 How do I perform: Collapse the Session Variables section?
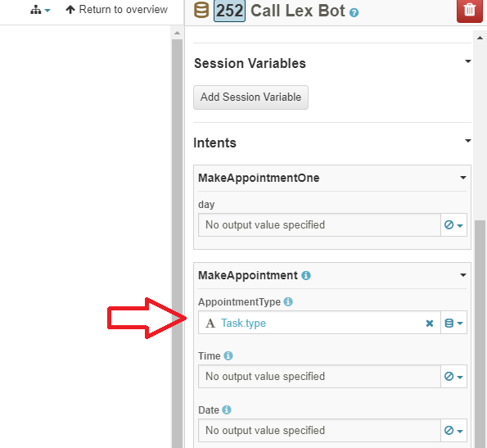click(467, 61)
